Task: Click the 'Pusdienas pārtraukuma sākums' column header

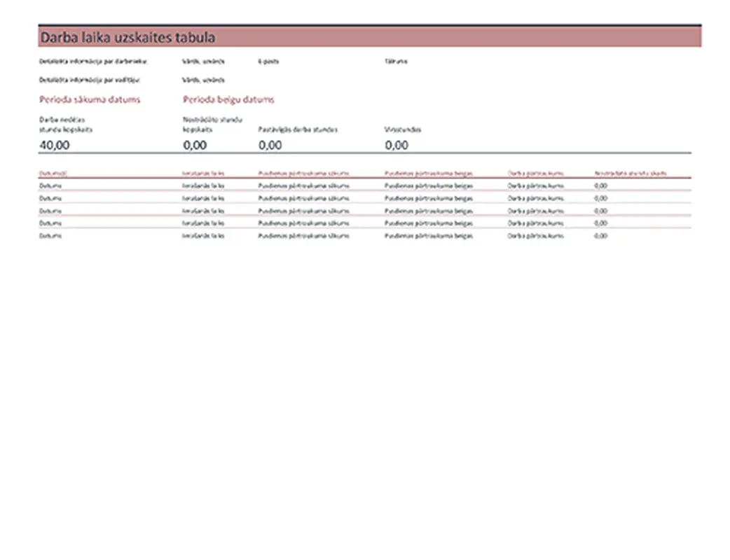Action: (303, 173)
